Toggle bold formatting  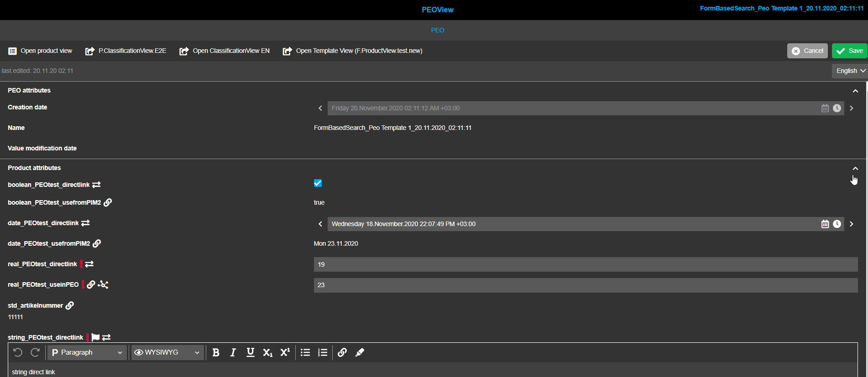point(216,352)
